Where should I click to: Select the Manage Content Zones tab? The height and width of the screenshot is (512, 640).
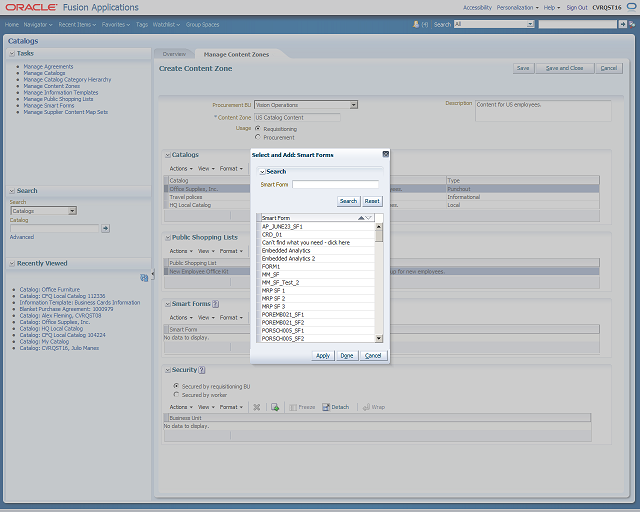tap(236, 54)
